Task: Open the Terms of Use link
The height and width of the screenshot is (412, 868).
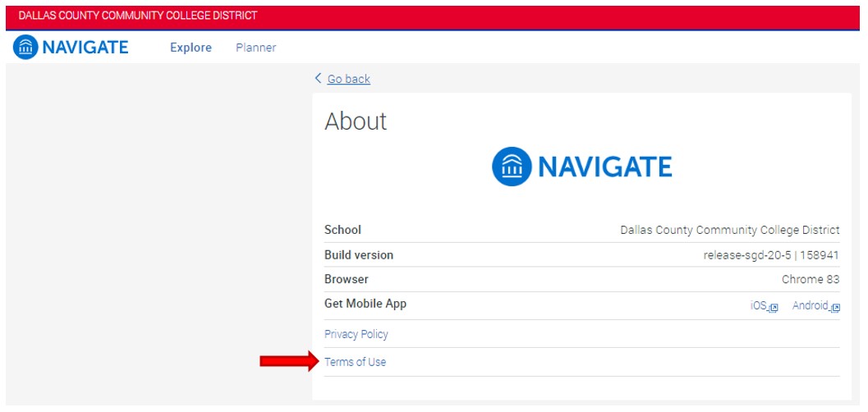Action: pyautogui.click(x=355, y=362)
